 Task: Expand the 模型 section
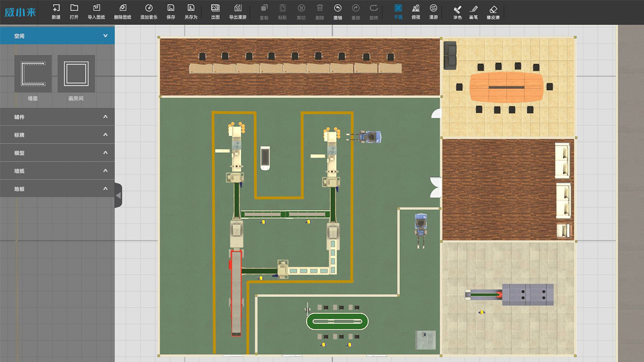pyautogui.click(x=57, y=153)
